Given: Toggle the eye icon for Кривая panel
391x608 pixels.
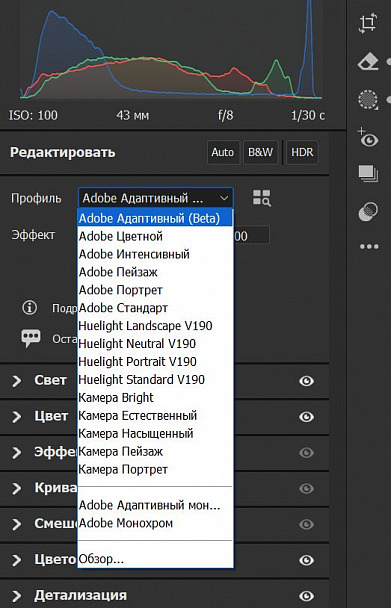Looking at the screenshot, I should coord(306,488).
